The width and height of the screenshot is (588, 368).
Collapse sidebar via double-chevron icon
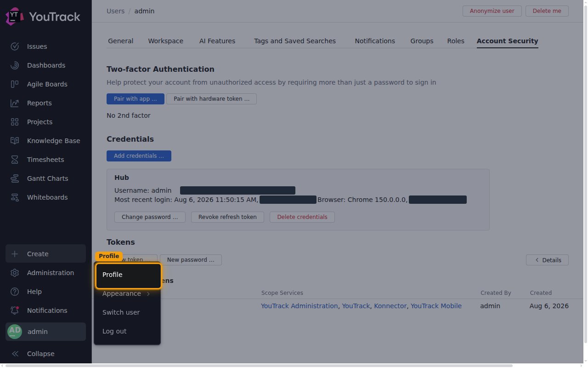(15, 354)
